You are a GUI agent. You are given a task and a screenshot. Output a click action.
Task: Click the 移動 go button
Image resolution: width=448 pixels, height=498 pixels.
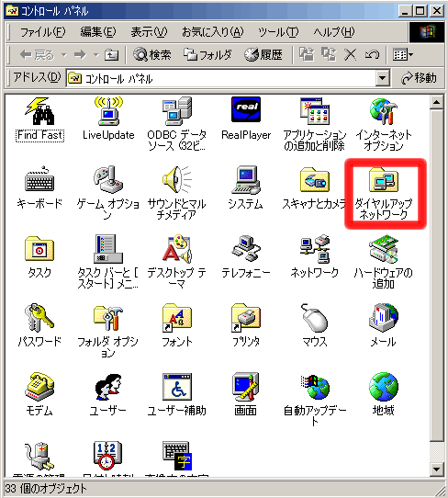(x=419, y=78)
